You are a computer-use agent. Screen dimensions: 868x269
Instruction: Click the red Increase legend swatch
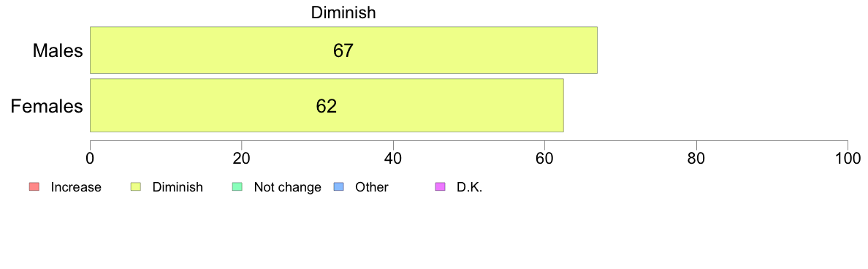(x=34, y=187)
